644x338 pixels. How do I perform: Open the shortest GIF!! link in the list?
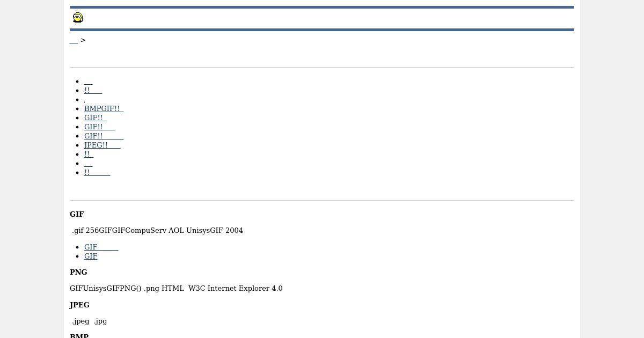pos(96,117)
